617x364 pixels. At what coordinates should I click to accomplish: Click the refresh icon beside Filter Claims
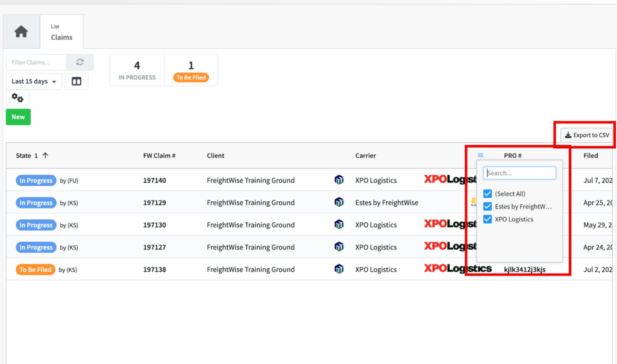[80, 62]
